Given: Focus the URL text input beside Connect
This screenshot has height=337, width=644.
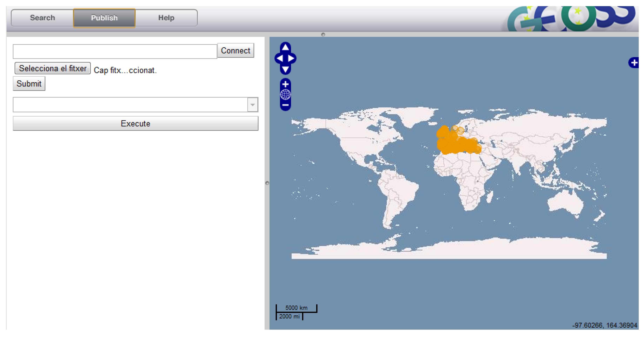Looking at the screenshot, I should [115, 52].
